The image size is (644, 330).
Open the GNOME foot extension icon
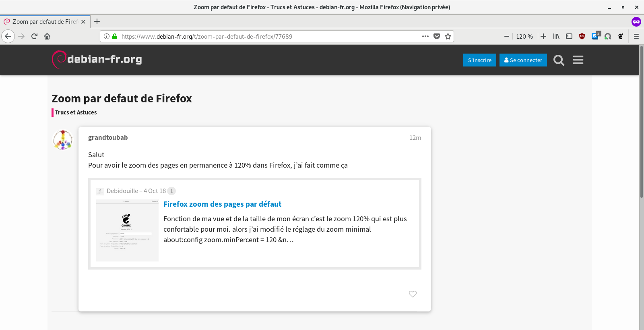621,36
